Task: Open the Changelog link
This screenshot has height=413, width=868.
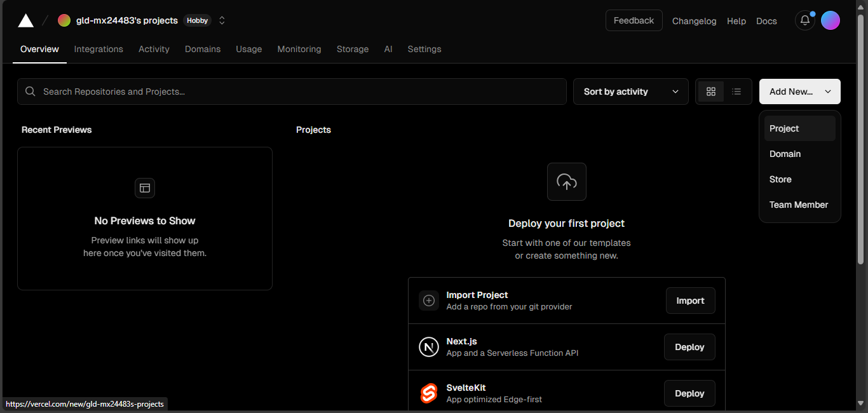Action: 694,21
